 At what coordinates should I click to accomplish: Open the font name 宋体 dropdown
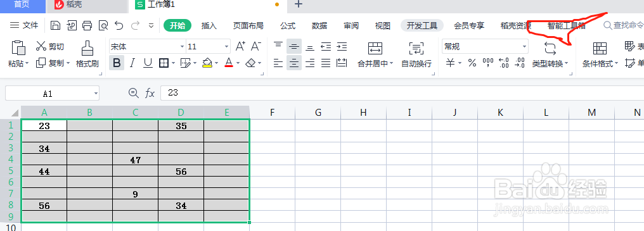point(183,47)
